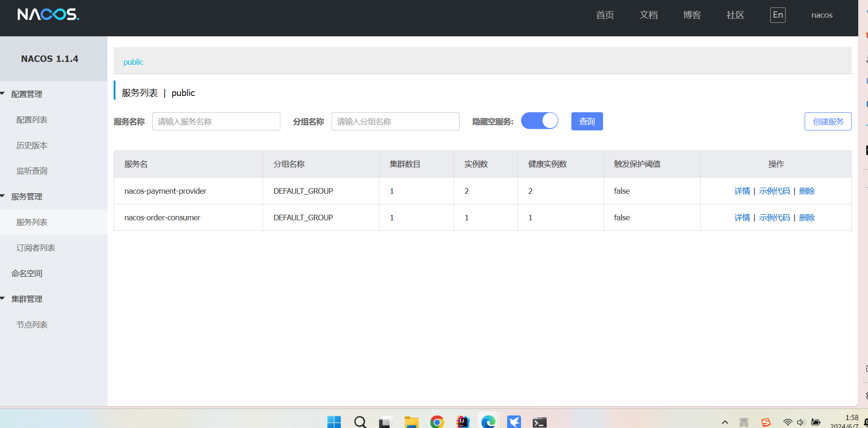The width and height of the screenshot is (868, 428).
Task: Collapse the 服务管理 menu section
Action: [27, 197]
